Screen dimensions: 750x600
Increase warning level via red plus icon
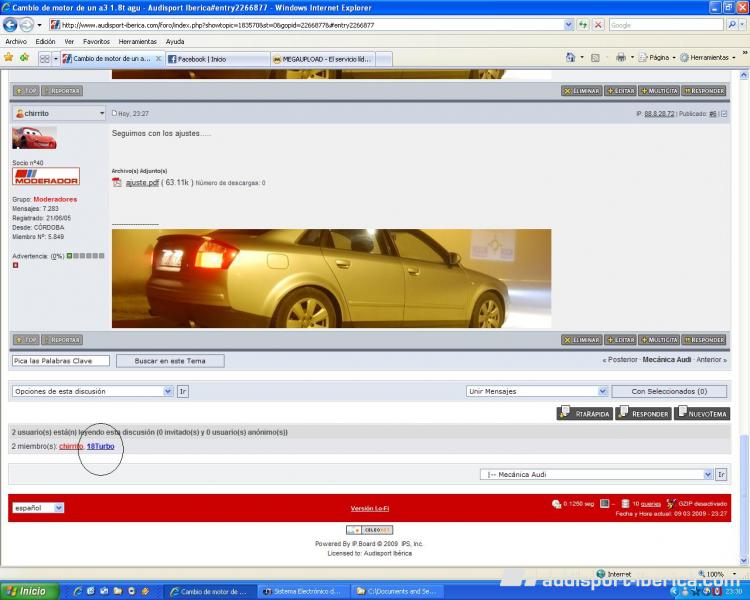[15, 265]
